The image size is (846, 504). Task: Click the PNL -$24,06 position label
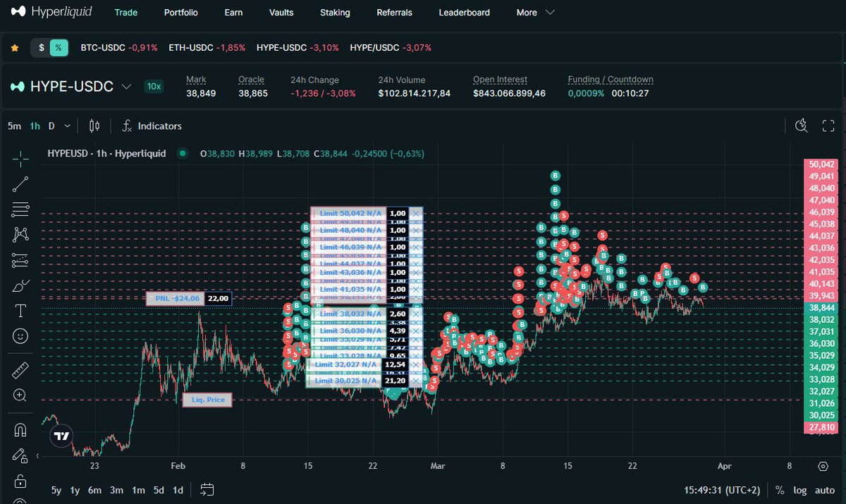coord(176,299)
